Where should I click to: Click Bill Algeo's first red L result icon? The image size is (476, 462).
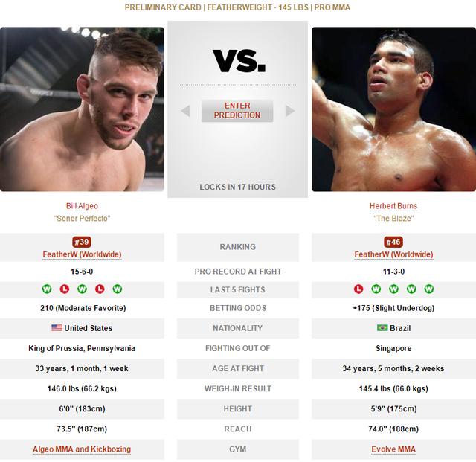pos(65,289)
